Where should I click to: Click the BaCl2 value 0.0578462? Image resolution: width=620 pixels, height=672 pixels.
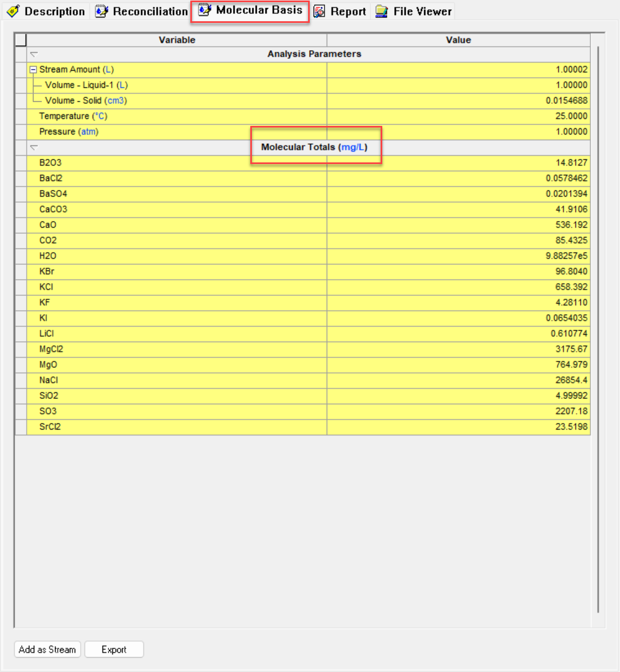[459, 178]
